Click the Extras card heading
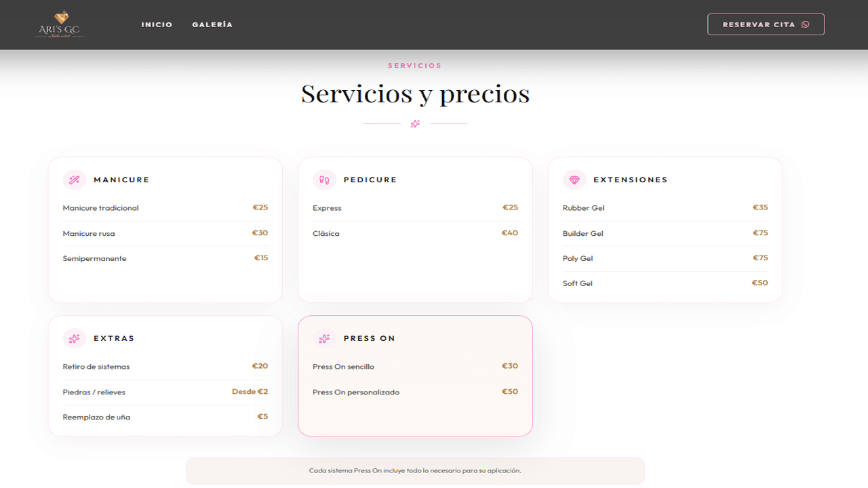The height and width of the screenshot is (488, 868). 114,338
